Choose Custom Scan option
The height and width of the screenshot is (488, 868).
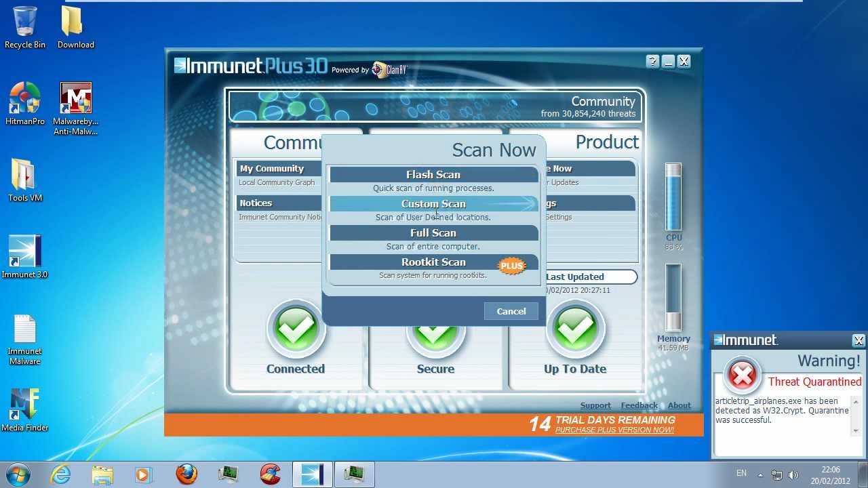[x=433, y=204]
